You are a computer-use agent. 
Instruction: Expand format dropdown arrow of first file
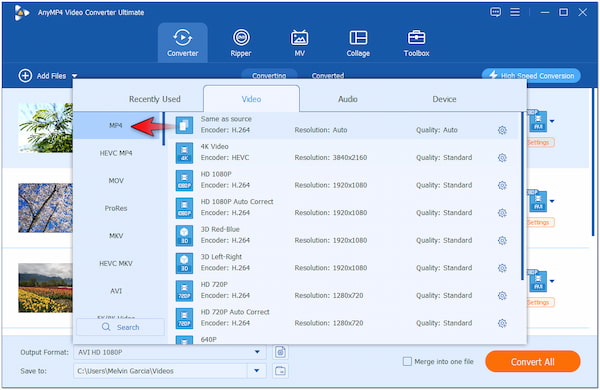552,121
